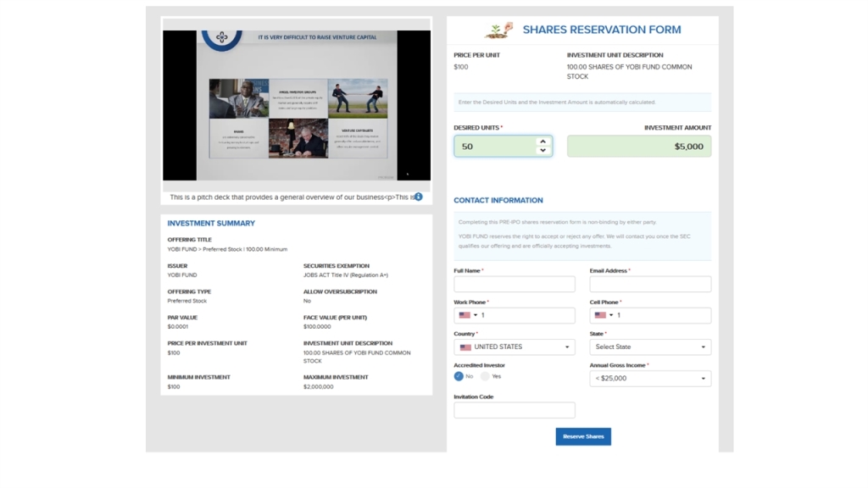This screenshot has width=868, height=488.
Task: Click the US flag in the Cell Phone field
Action: click(x=600, y=315)
